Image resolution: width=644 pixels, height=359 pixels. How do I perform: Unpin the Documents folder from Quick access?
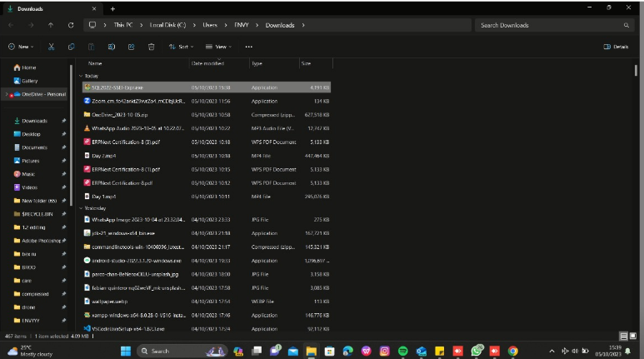pos(63,147)
